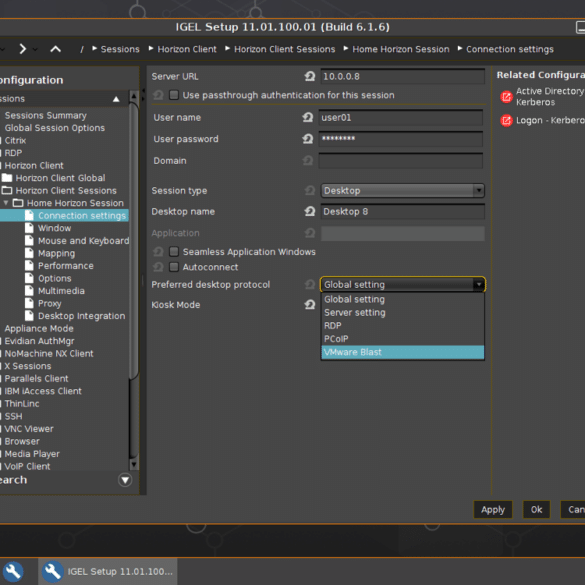Open forward history dropdown arrow
Image resolution: width=585 pixels, height=585 pixels.
coord(35,49)
